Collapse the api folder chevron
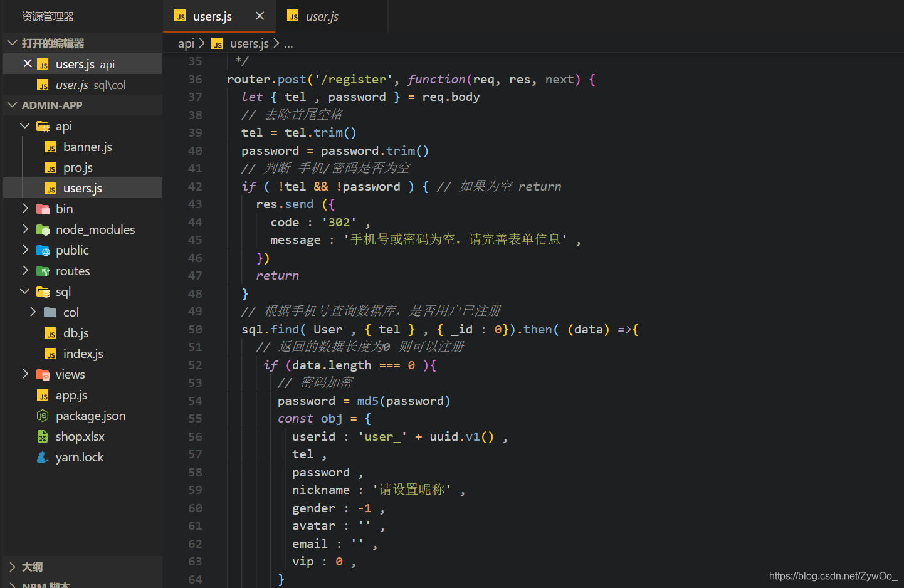This screenshot has width=904, height=588. pos(25,126)
